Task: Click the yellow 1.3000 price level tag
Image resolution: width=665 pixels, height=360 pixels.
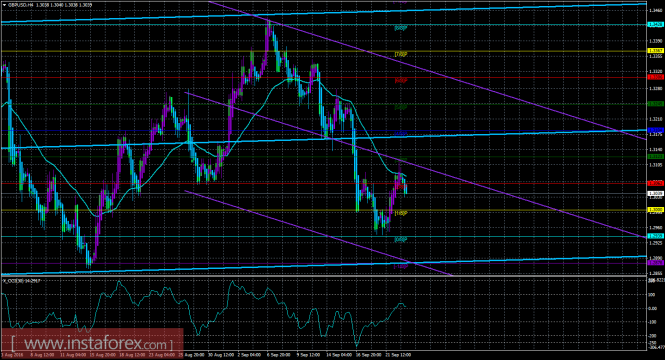Action: [x=656, y=209]
